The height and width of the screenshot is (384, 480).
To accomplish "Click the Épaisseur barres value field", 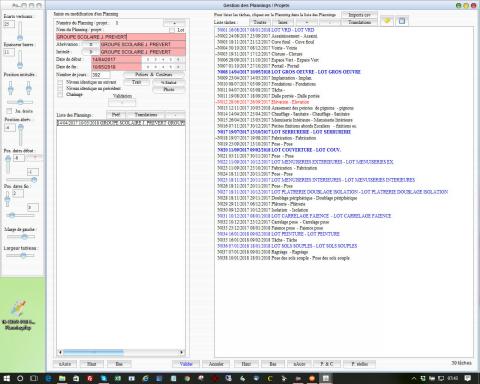I will (x=9, y=52).
